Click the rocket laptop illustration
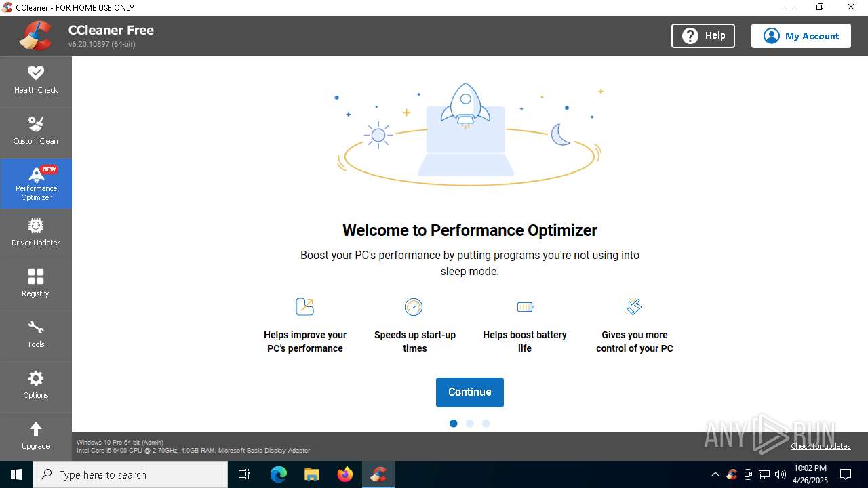 469,135
